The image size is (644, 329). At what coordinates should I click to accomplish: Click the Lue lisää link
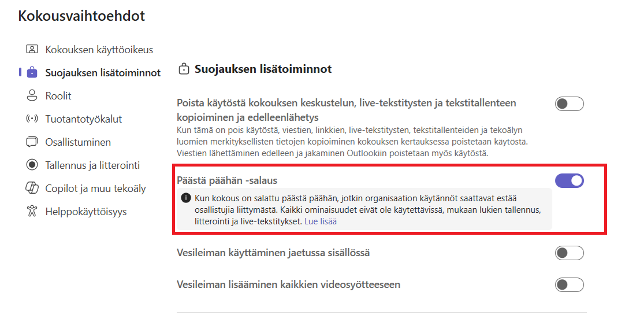click(321, 221)
